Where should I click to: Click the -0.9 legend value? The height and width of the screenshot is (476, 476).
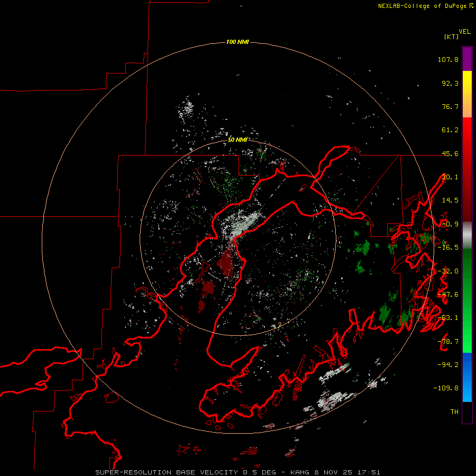[x=450, y=224]
